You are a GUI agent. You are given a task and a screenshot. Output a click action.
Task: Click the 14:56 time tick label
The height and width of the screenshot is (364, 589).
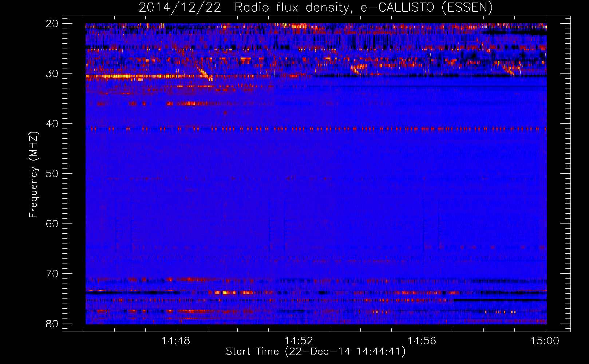click(x=422, y=341)
